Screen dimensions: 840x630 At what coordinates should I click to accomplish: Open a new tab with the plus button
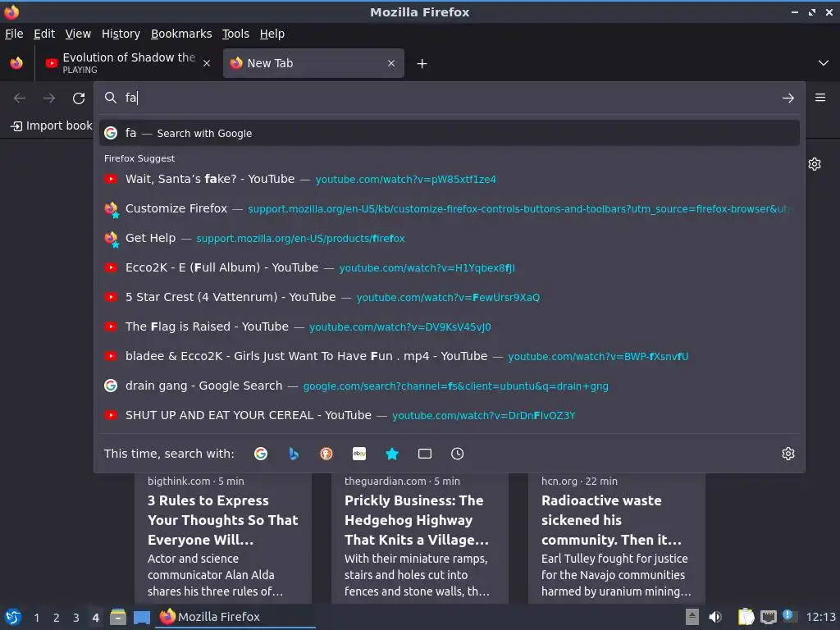(422, 64)
